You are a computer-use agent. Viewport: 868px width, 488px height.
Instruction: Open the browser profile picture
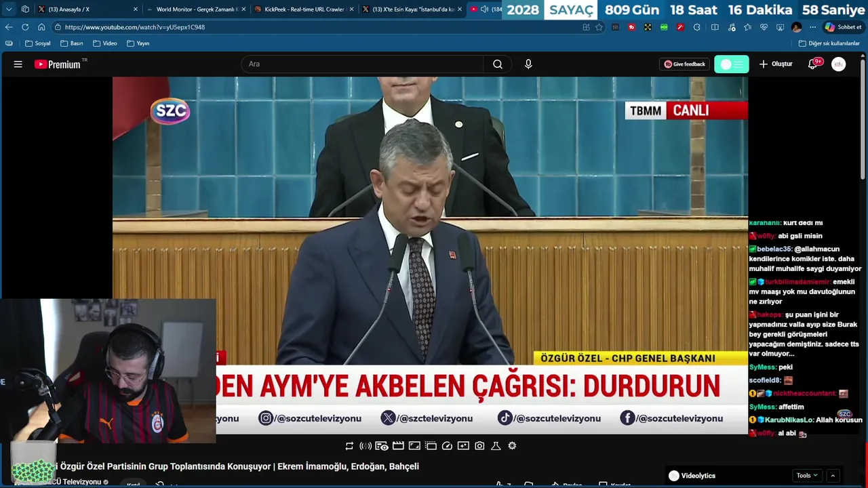[x=796, y=27]
